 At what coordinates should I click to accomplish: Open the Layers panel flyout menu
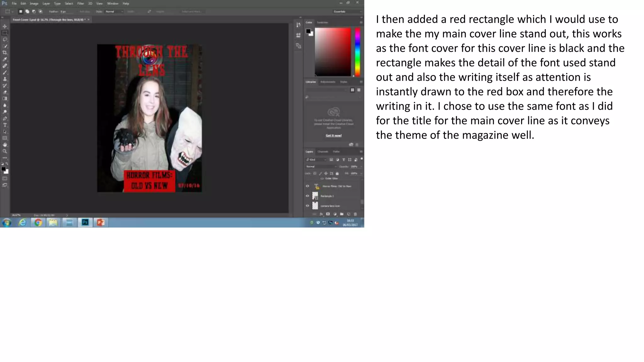tap(361, 151)
